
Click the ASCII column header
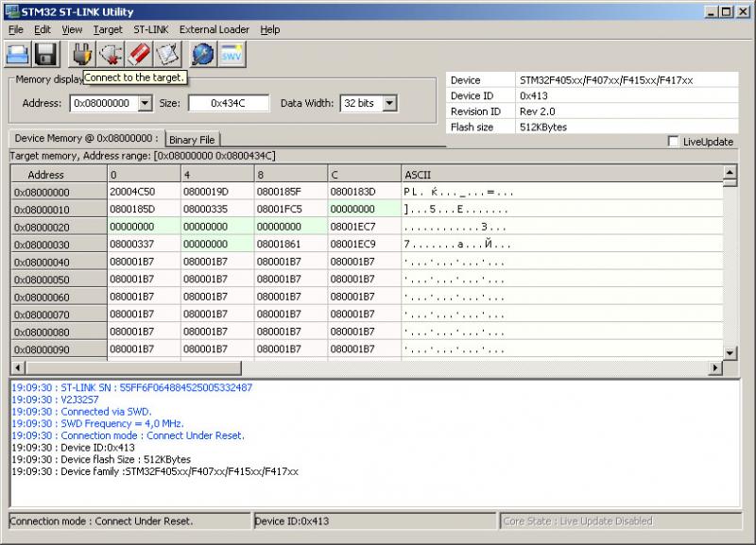[562, 175]
